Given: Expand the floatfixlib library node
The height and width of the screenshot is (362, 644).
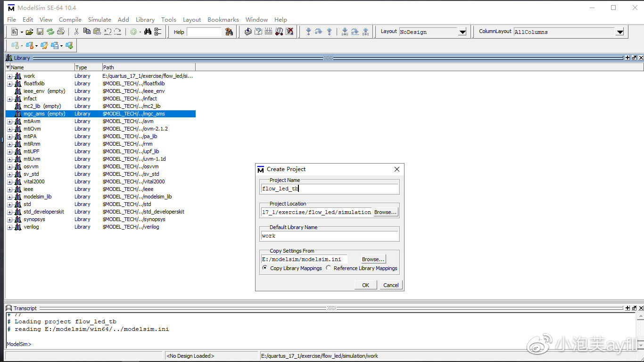Looking at the screenshot, I should [x=9, y=84].
